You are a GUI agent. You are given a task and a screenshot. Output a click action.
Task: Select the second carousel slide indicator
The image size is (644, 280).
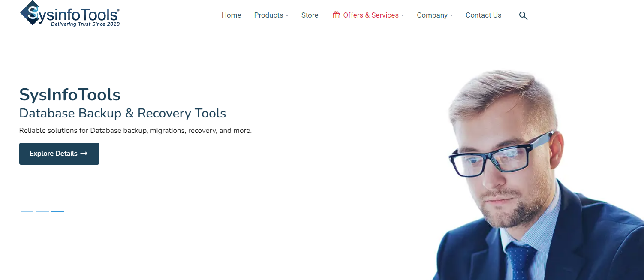pos(42,211)
